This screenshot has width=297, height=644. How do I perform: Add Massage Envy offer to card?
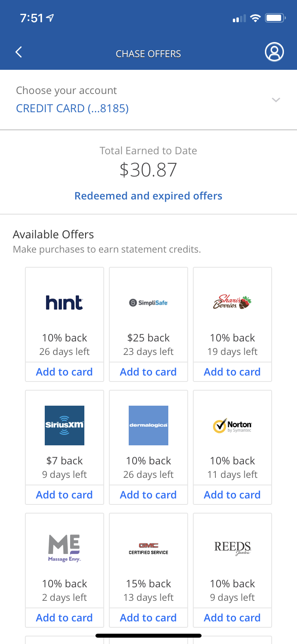pos(65,618)
